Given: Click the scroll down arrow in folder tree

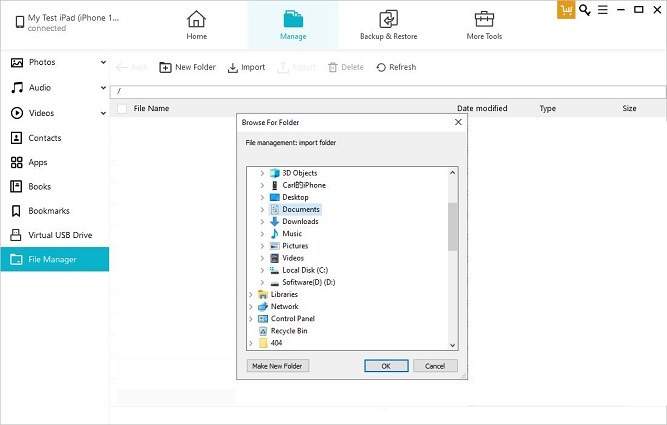Looking at the screenshot, I should click(453, 345).
